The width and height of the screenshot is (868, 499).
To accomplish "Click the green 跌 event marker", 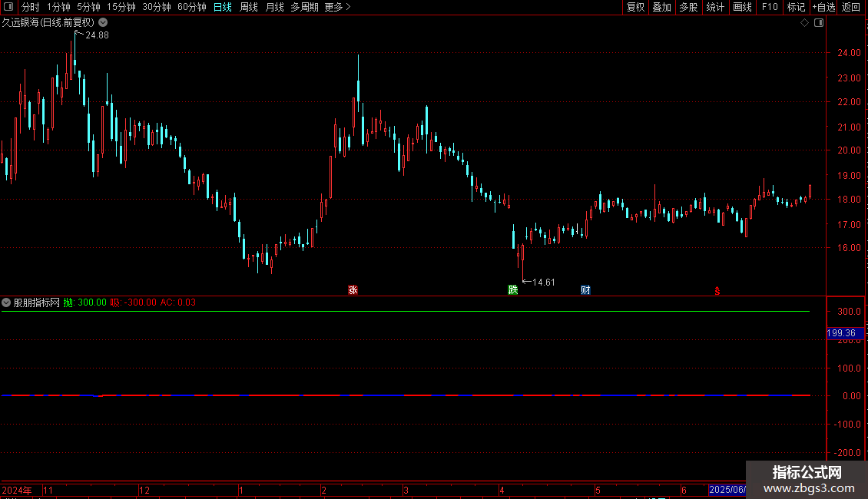I will click(x=512, y=290).
